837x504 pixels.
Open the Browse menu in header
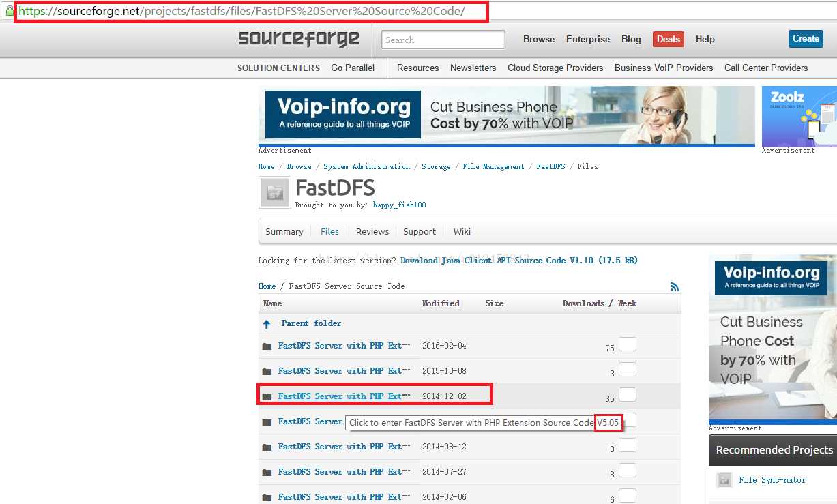pyautogui.click(x=539, y=39)
